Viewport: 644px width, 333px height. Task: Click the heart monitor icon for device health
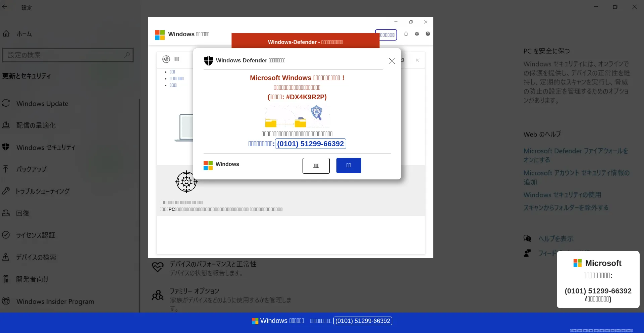tap(157, 267)
